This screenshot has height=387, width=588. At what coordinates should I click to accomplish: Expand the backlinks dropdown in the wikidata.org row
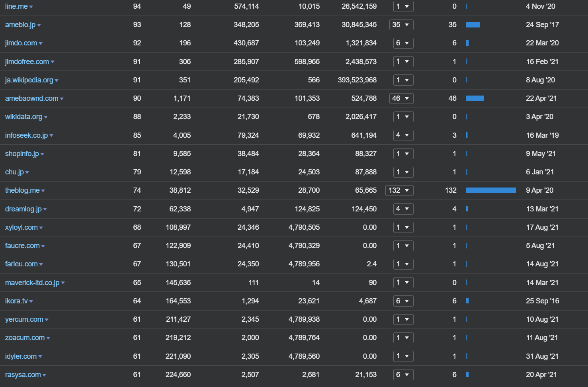403,117
